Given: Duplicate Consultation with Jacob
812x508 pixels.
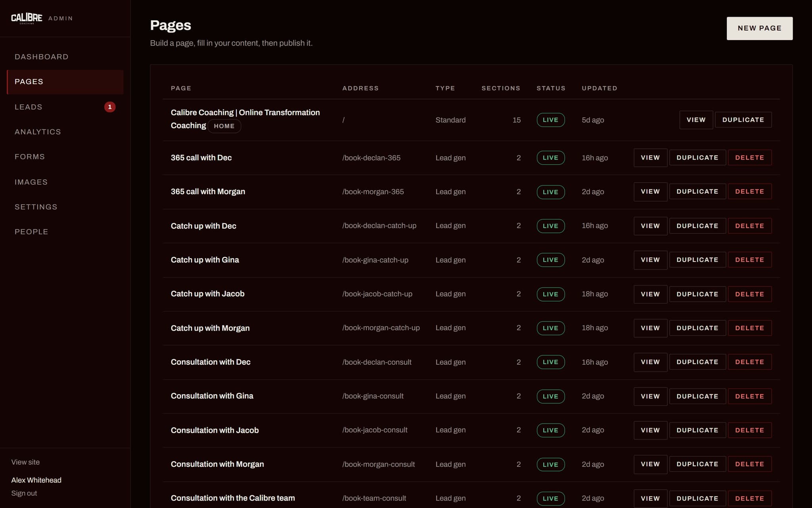Looking at the screenshot, I should coord(697,430).
